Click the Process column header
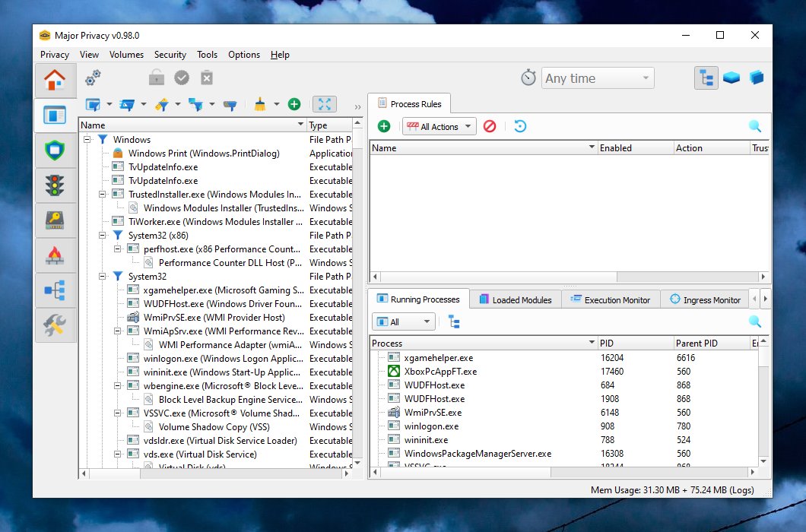 tap(483, 344)
